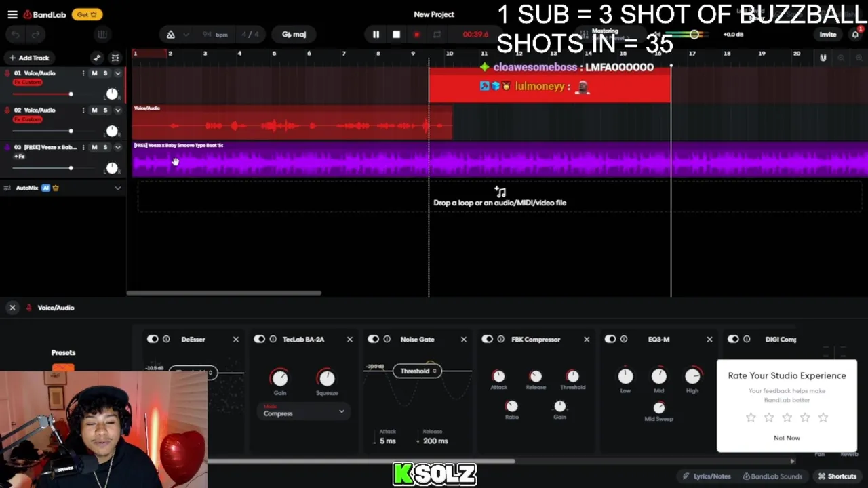Expand the AutoMix section

117,188
